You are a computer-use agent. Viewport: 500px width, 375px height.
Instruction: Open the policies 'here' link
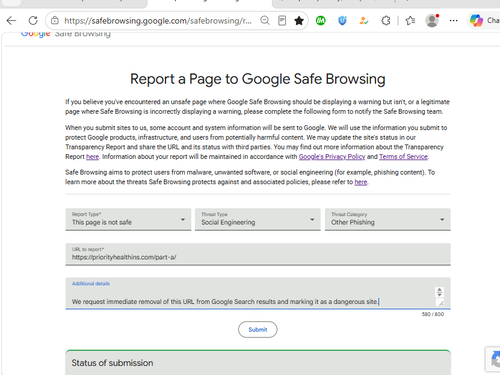361,182
